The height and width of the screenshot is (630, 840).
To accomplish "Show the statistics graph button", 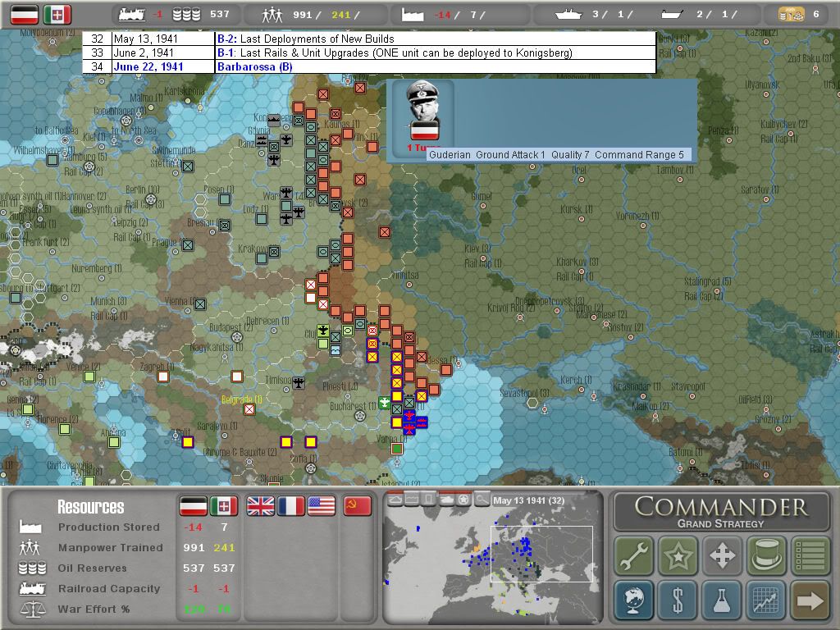I will point(766,600).
